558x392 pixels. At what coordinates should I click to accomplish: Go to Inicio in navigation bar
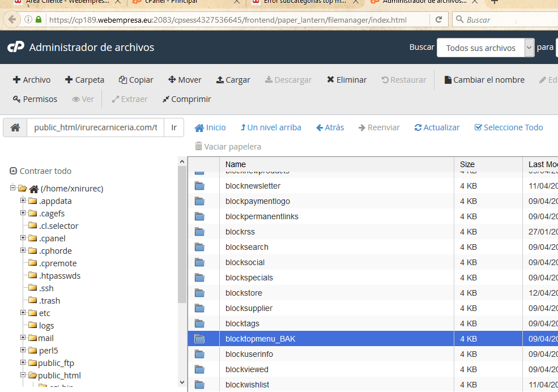(x=210, y=127)
